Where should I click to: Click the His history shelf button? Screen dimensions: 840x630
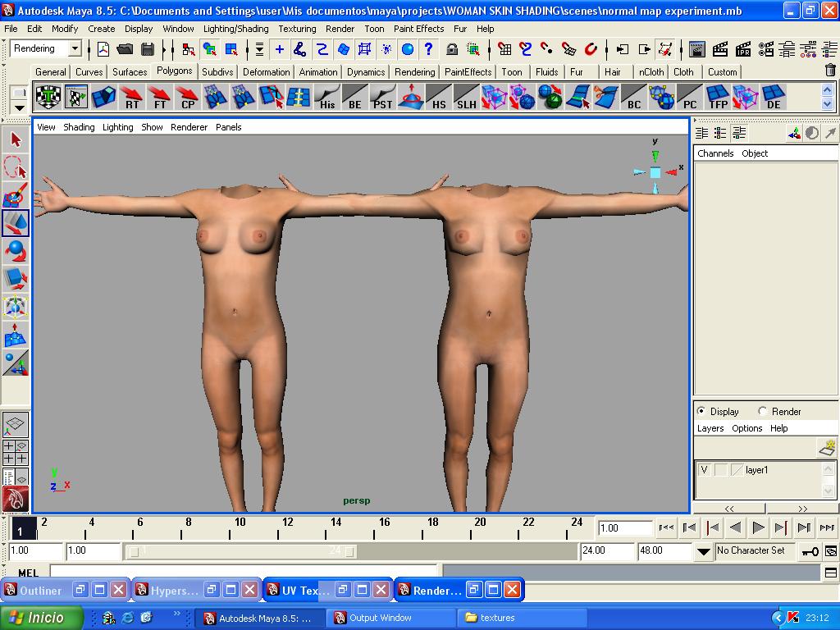click(326, 98)
